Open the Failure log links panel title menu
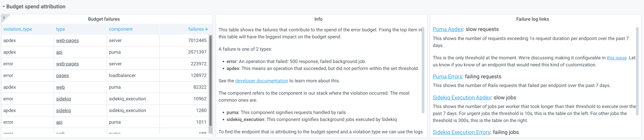The height and width of the screenshot is (140, 644). click(x=532, y=19)
